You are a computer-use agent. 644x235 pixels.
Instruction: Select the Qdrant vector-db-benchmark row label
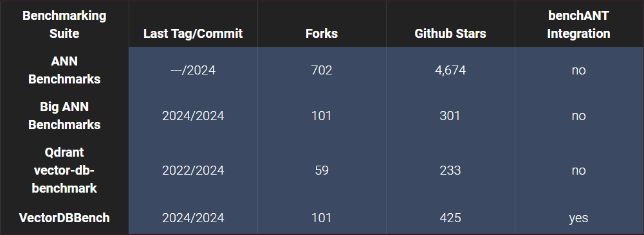(64, 170)
